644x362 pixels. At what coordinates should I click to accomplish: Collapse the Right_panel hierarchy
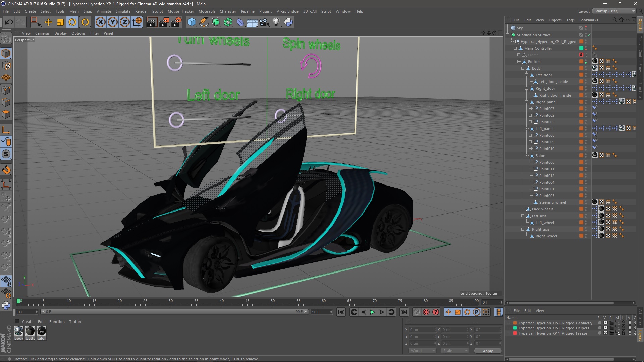pos(526,102)
